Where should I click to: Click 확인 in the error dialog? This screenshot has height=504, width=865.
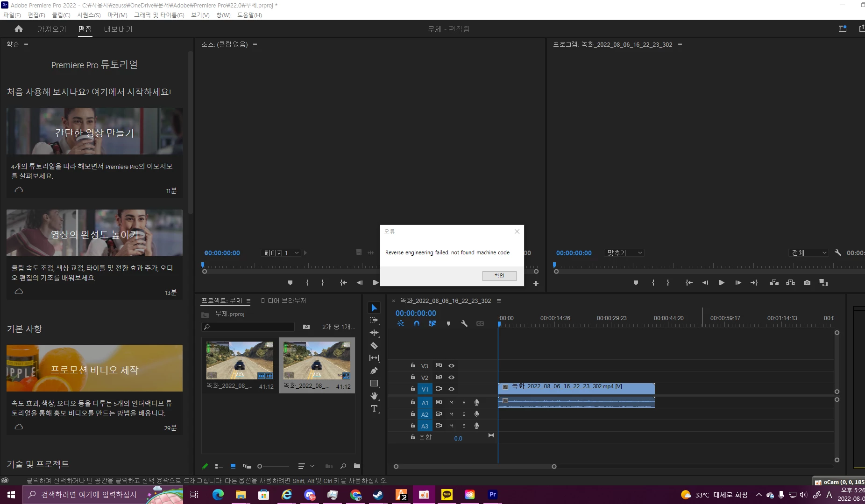pyautogui.click(x=499, y=276)
